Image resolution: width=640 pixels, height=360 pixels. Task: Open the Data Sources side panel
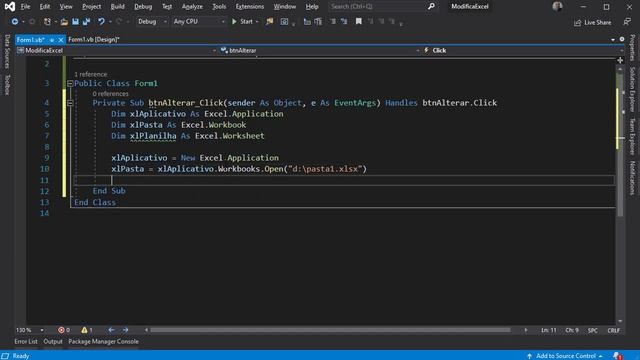click(7, 51)
